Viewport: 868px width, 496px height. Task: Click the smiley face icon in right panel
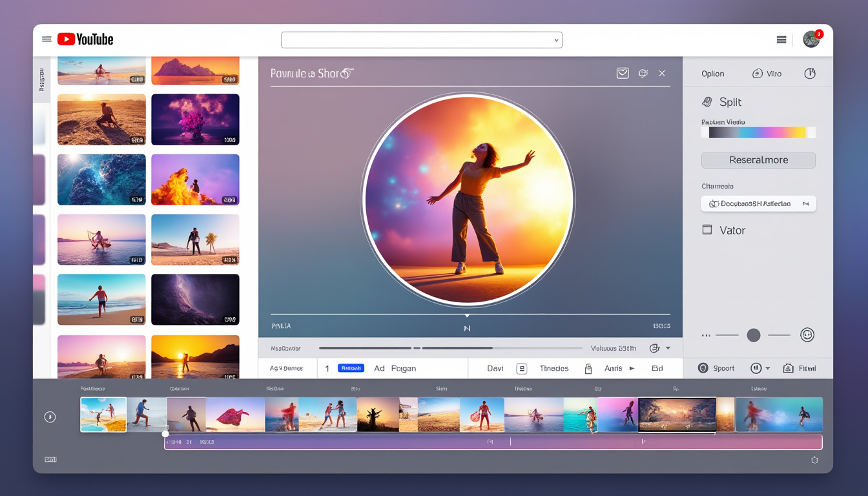pos(807,335)
